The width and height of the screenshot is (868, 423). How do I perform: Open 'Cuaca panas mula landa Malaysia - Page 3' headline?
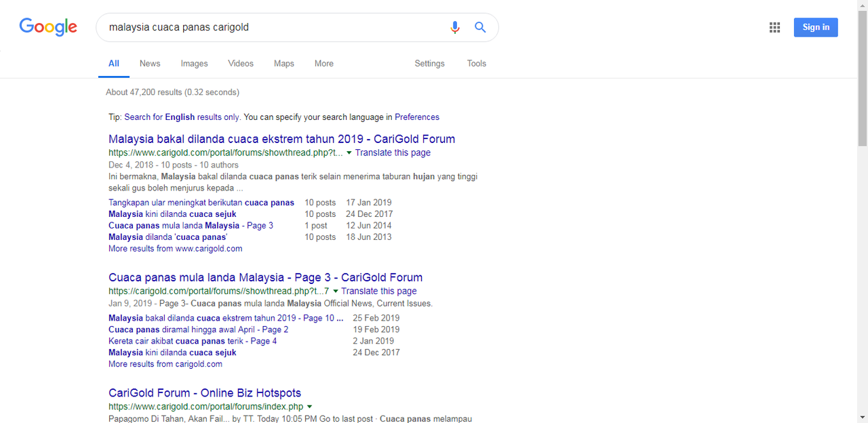point(265,277)
